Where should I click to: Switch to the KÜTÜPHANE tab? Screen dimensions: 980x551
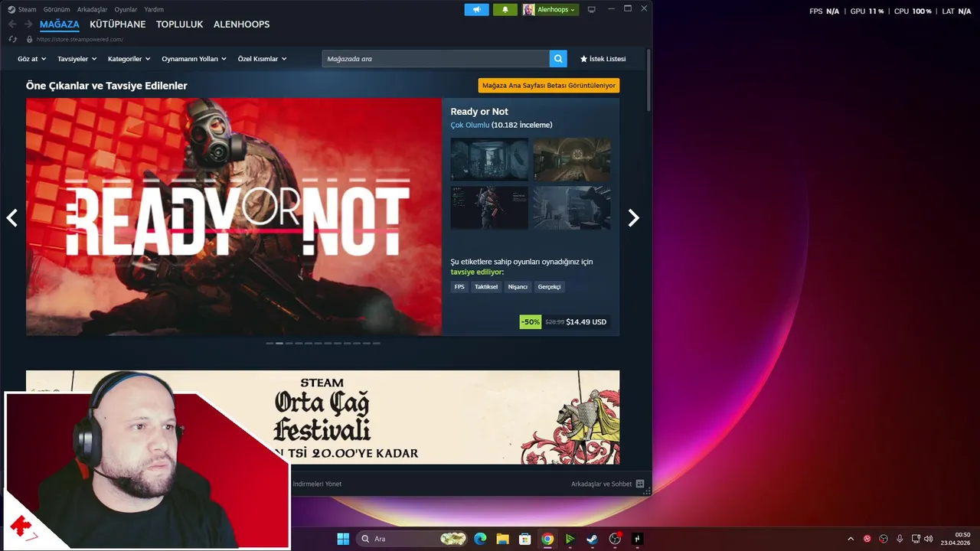click(x=117, y=24)
